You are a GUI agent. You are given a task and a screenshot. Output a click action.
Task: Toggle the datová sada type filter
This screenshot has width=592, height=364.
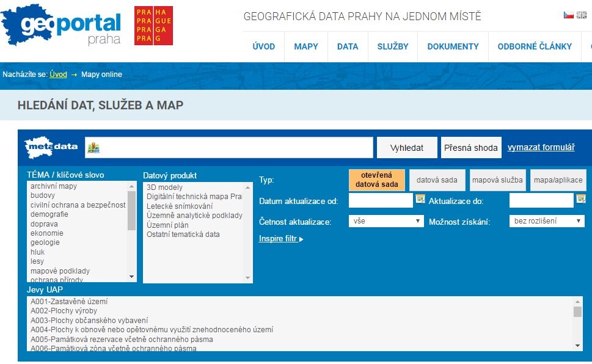pos(437,180)
